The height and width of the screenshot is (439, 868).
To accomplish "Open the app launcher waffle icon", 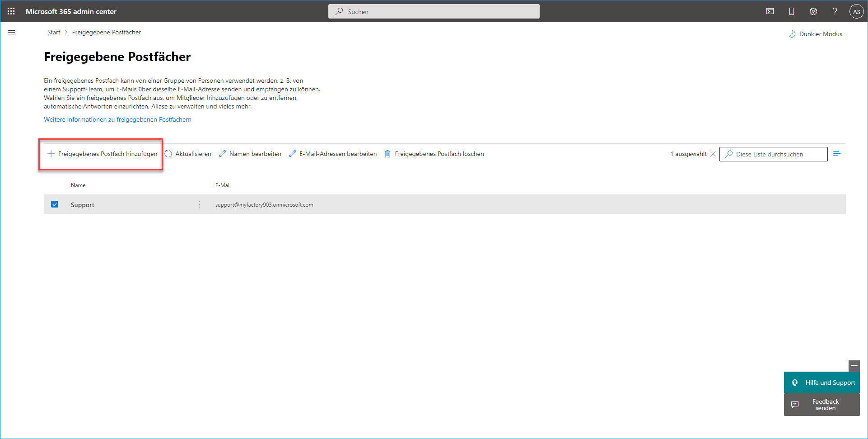I will pyautogui.click(x=11, y=11).
